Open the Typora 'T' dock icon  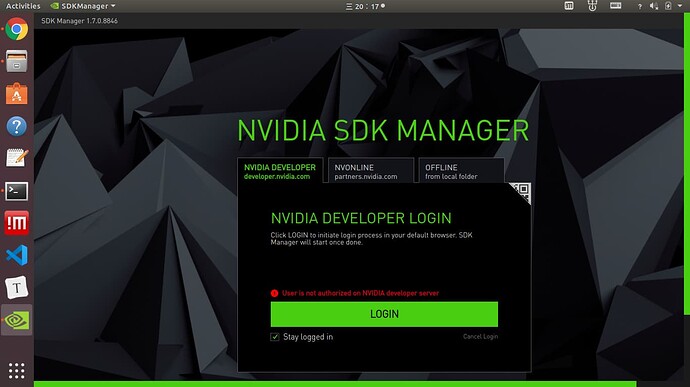point(17,288)
